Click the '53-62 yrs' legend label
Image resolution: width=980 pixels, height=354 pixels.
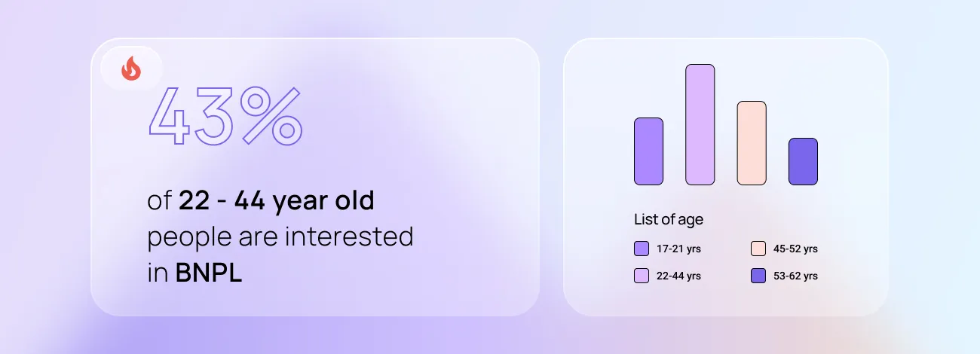click(795, 276)
